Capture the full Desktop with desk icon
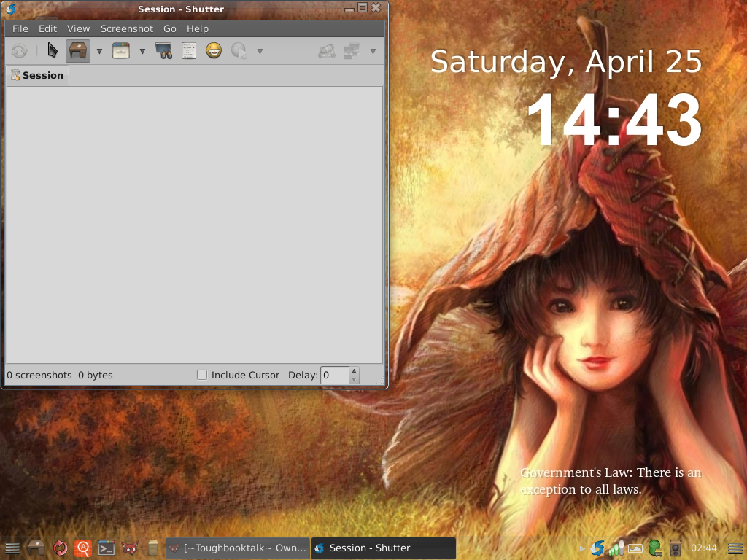The image size is (747, 560). (x=77, y=50)
